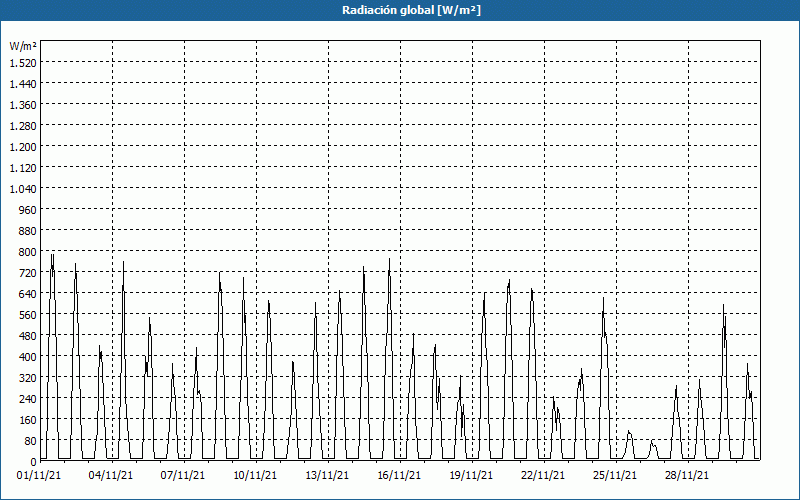Viewport: 800px width, 500px height.
Task: Select the 960 y-axis value
Action: coord(28,210)
